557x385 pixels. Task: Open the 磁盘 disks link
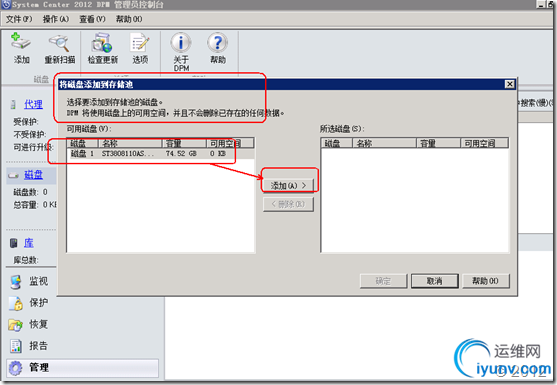[x=33, y=175]
